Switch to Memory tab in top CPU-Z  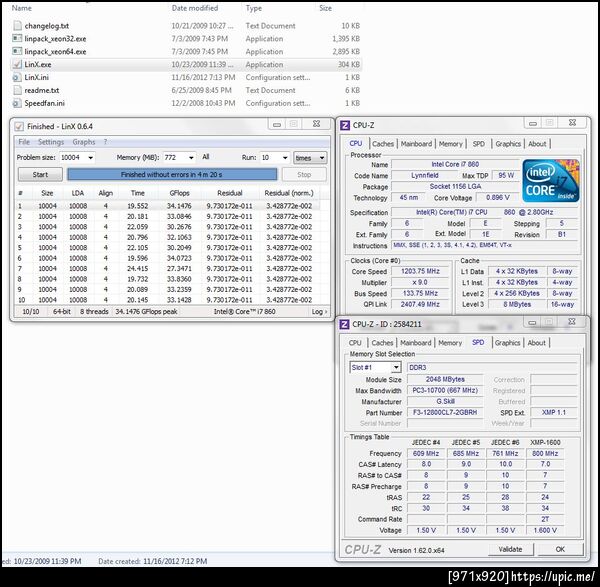pos(451,144)
